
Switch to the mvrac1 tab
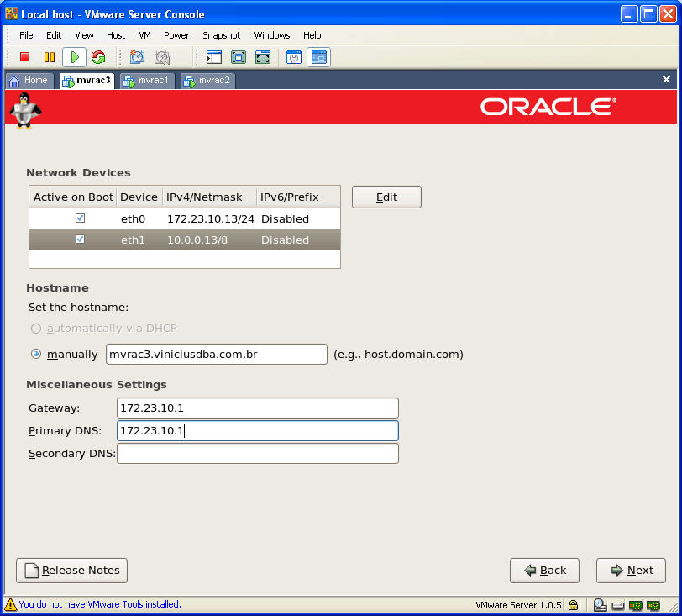(147, 81)
